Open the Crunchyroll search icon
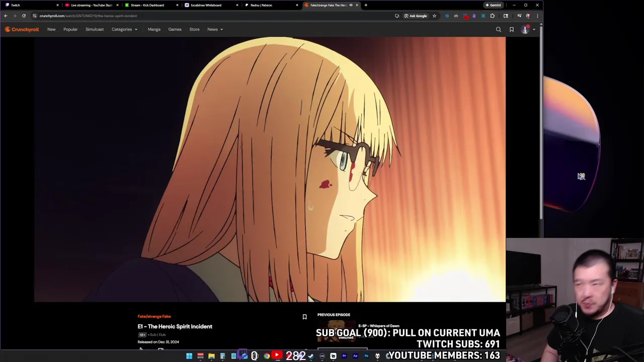 [x=499, y=29]
